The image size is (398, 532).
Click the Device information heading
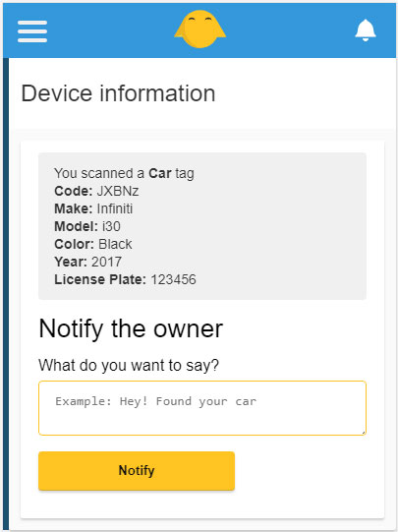click(x=118, y=93)
